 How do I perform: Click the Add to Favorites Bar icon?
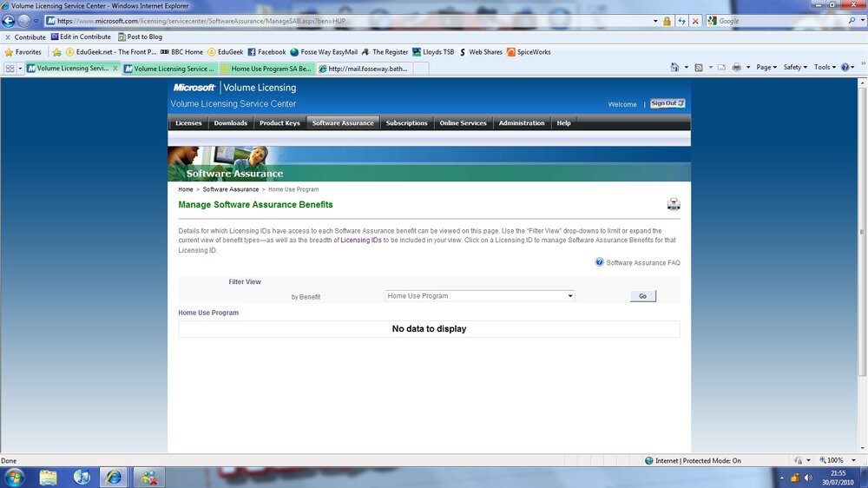pyautogui.click(x=56, y=52)
